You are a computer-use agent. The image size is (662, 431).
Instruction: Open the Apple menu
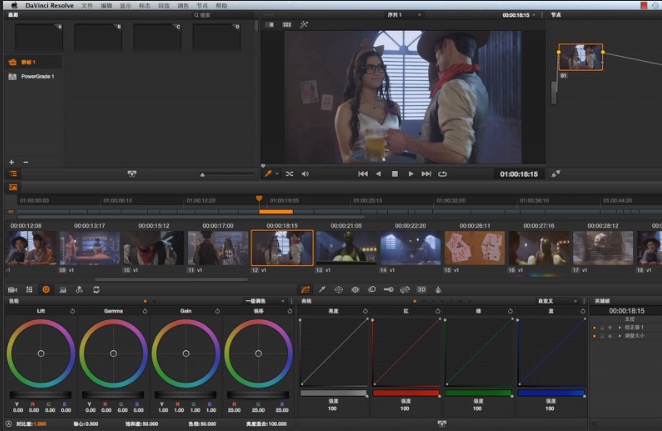coord(14,5)
